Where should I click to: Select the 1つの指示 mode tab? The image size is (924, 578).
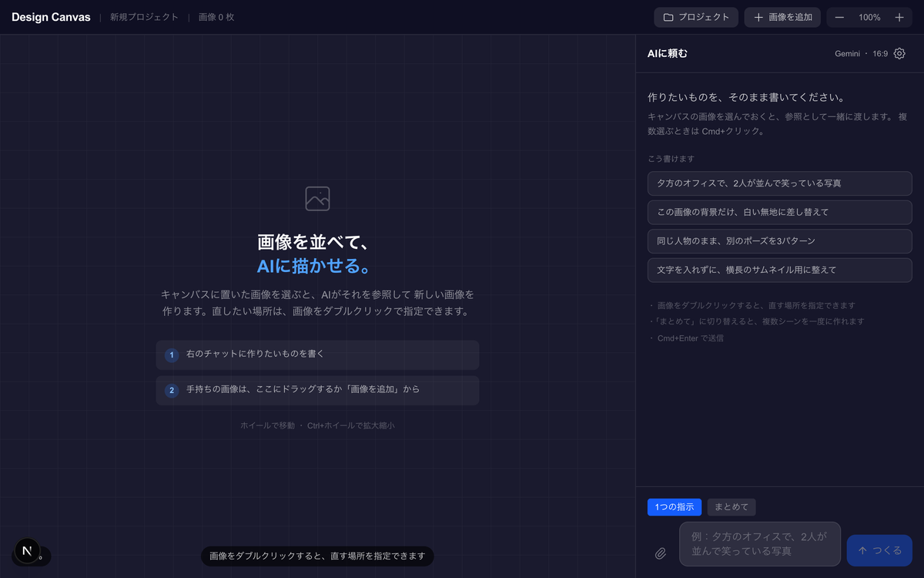[675, 507]
